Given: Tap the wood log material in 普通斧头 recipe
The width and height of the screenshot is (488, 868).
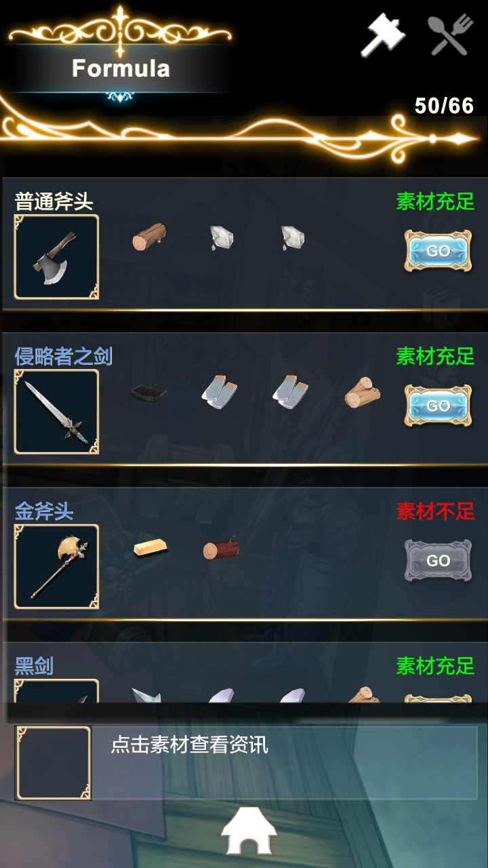Looking at the screenshot, I should click(x=149, y=237).
